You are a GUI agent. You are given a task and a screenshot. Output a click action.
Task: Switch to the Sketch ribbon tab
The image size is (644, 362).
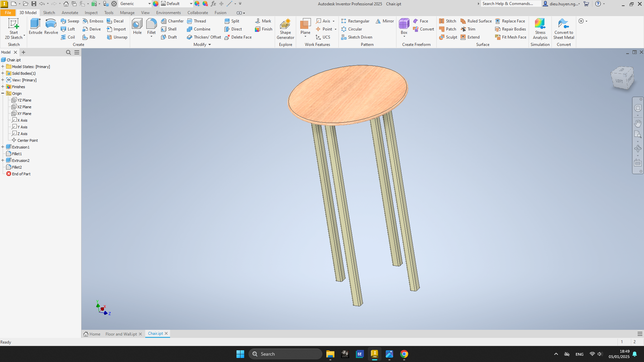tap(49, 13)
